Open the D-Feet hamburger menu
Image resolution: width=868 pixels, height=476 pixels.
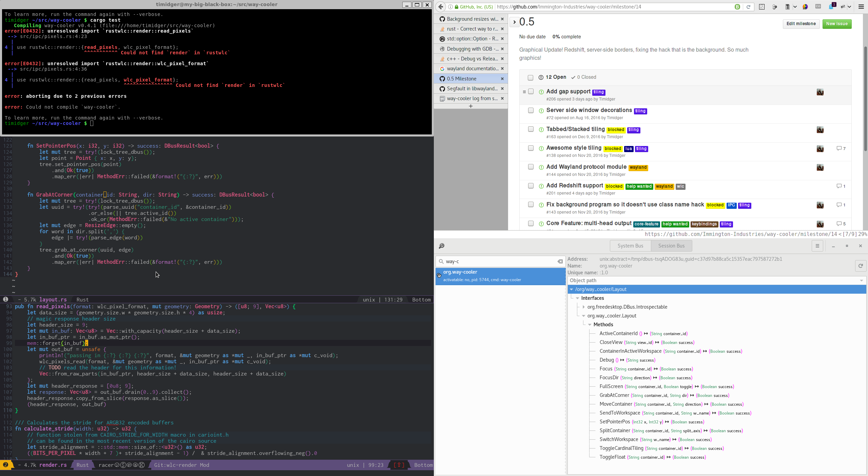(817, 246)
